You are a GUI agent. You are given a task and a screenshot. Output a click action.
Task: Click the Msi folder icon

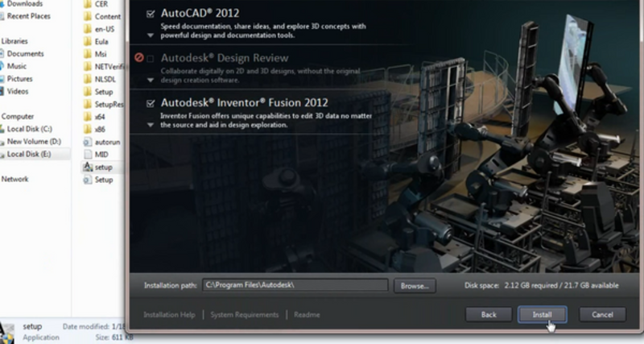pos(88,54)
